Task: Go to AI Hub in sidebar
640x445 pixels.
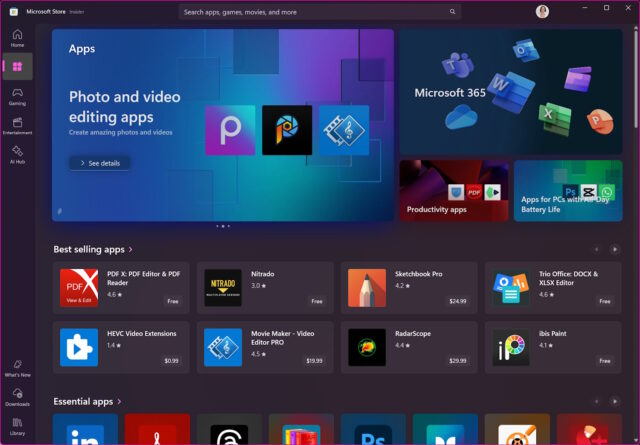Action: [17, 153]
